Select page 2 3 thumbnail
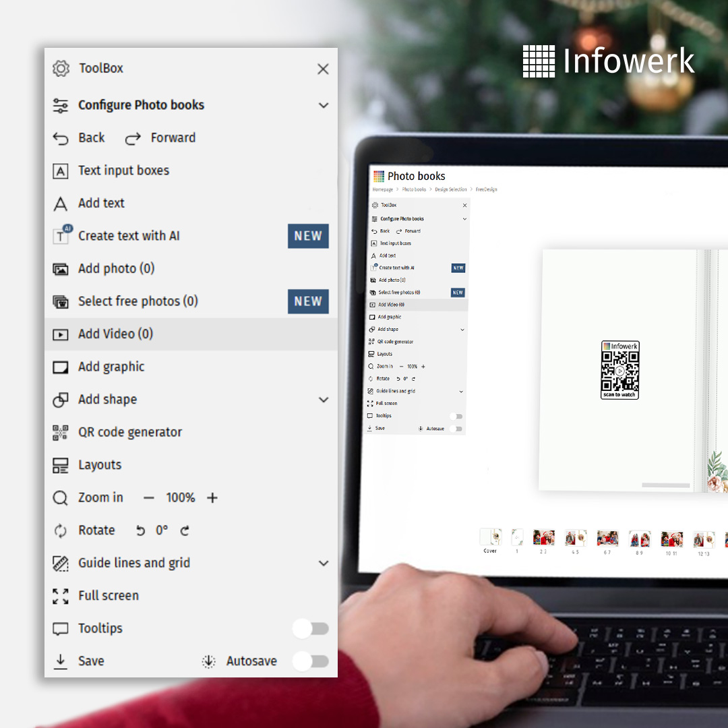The width and height of the screenshot is (728, 728). [544, 538]
